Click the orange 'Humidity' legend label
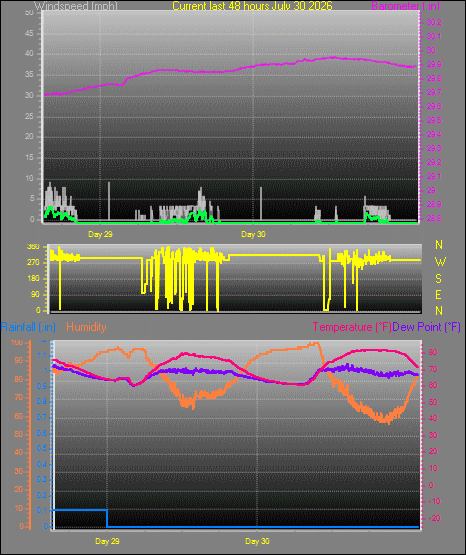 86,327
